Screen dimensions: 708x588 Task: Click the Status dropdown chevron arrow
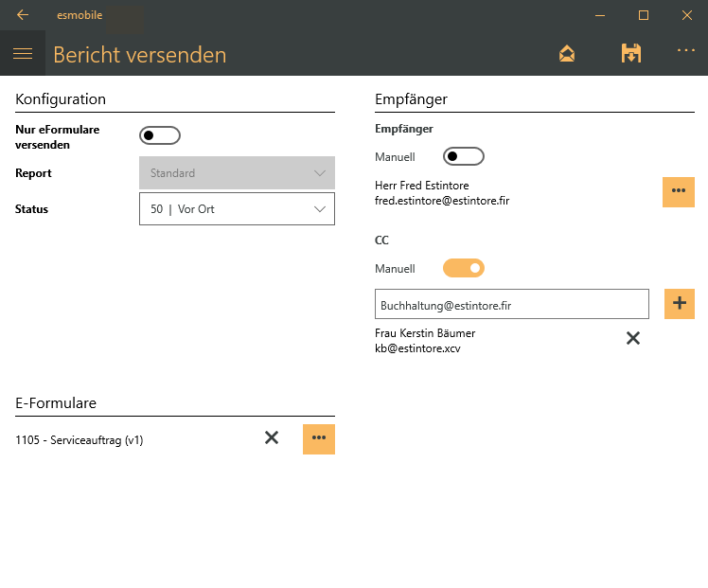pyautogui.click(x=318, y=209)
